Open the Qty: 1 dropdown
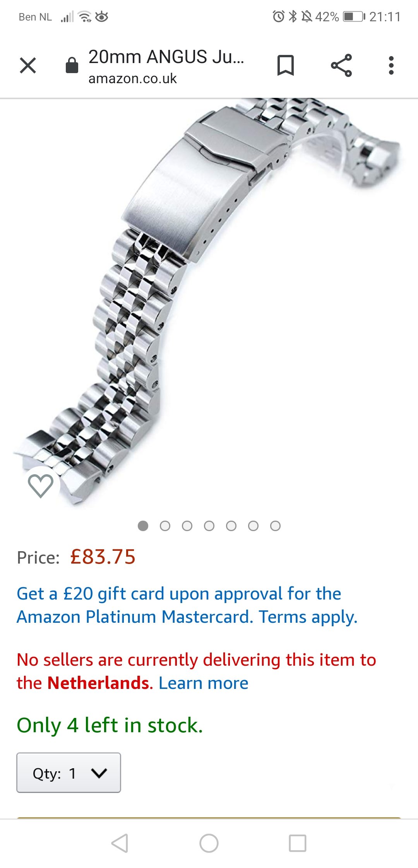The height and width of the screenshot is (868, 418). pos(69,773)
